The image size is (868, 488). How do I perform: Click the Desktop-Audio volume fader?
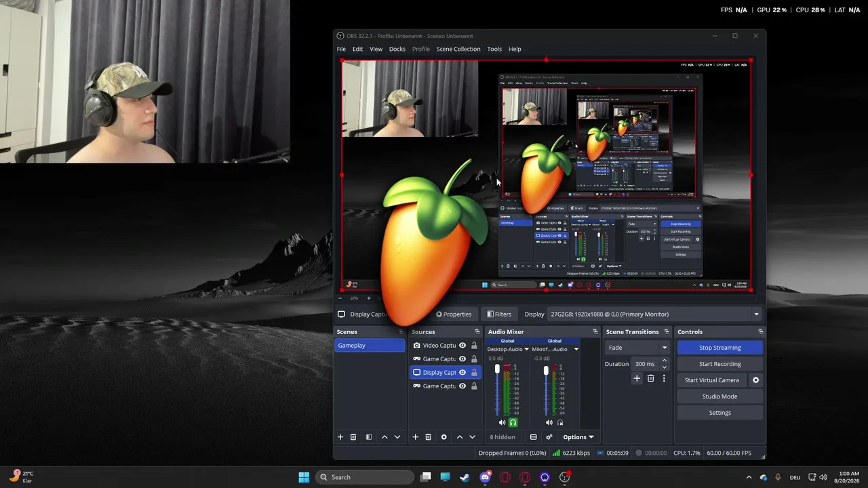point(497,369)
